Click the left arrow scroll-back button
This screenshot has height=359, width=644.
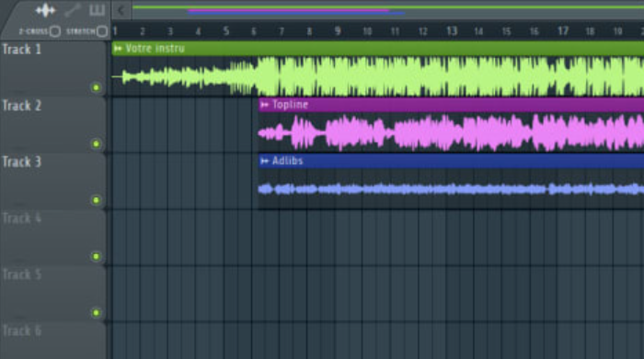click(x=121, y=10)
